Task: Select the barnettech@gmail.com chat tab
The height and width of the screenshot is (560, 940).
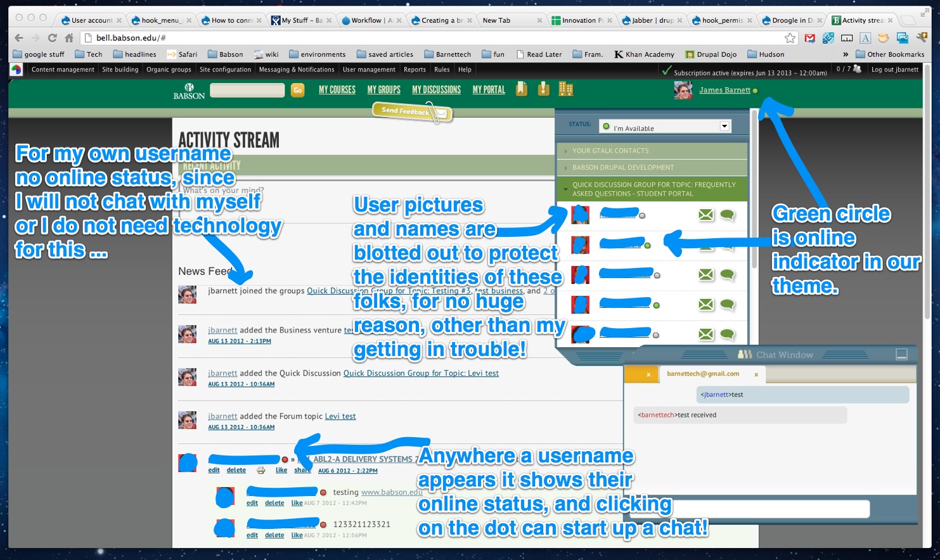Action: coord(702,374)
